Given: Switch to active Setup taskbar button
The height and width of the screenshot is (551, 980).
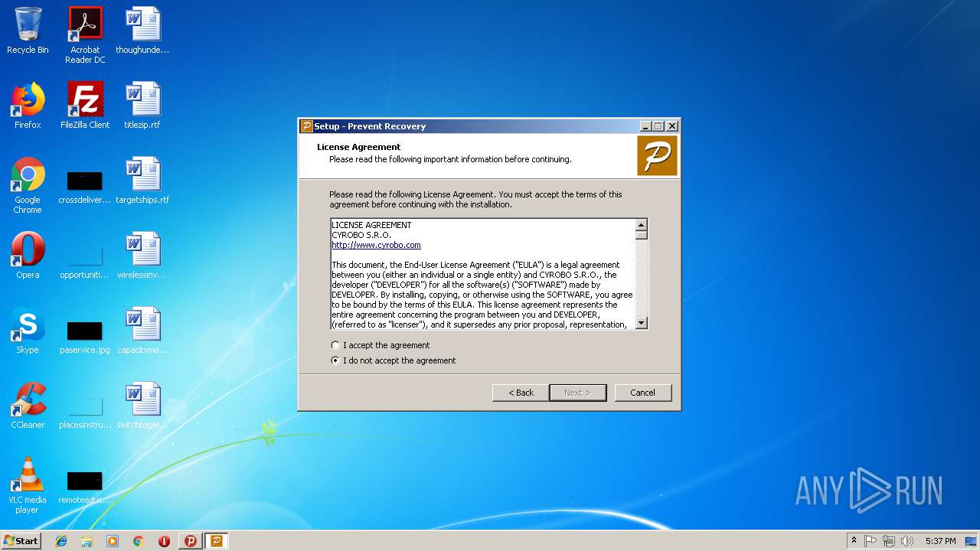Looking at the screenshot, I should pyautogui.click(x=217, y=541).
